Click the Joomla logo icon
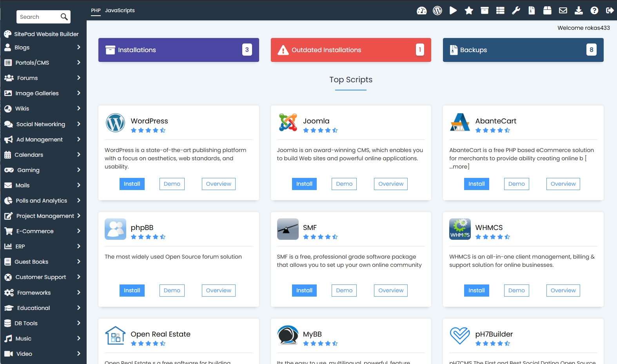The image size is (617, 364). click(x=288, y=122)
